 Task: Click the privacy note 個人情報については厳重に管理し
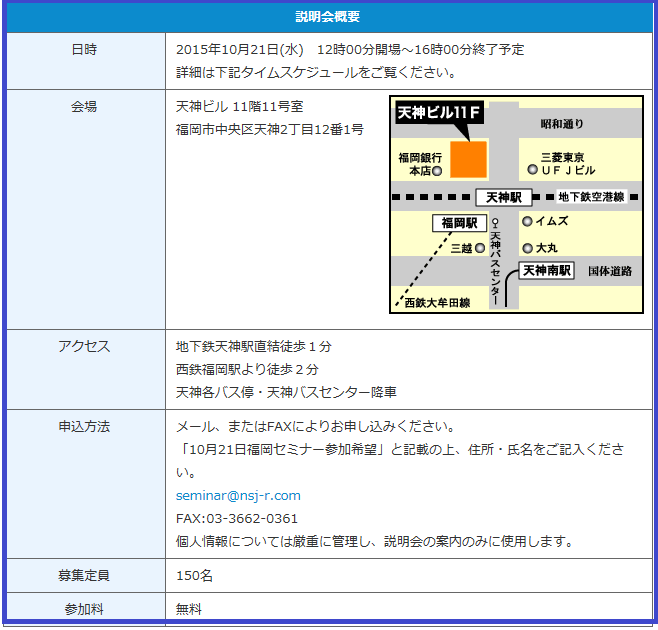pyautogui.click(x=277, y=541)
